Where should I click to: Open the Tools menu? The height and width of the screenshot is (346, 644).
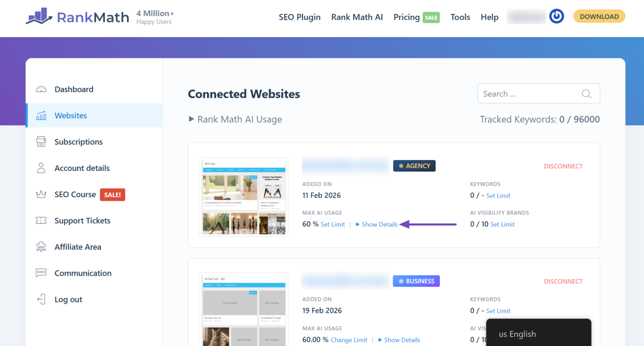point(460,17)
